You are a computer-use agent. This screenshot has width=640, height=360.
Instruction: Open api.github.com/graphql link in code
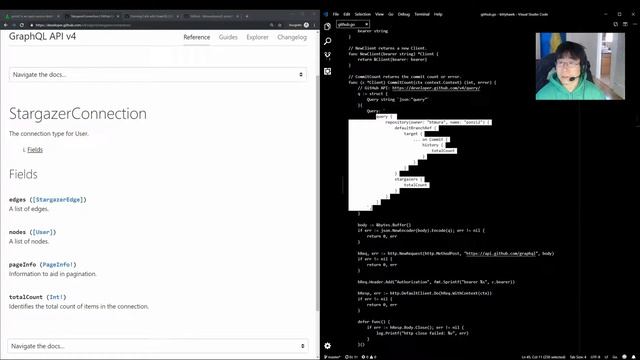tap(501, 253)
